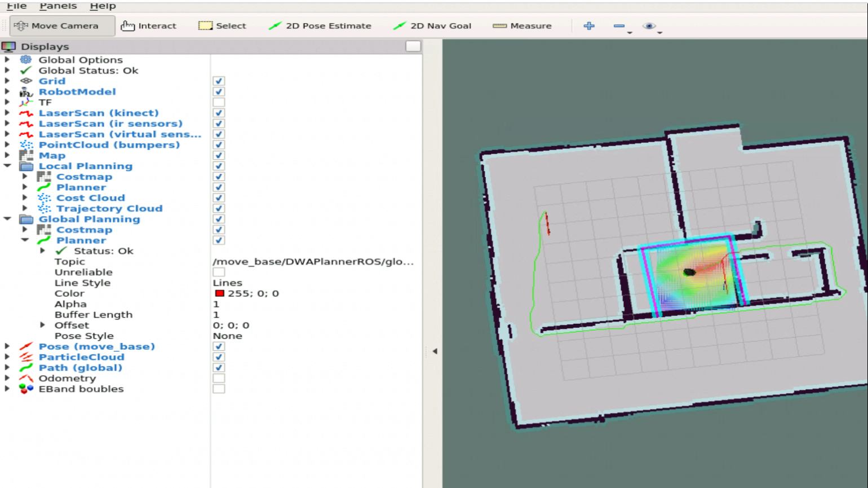Enable the TF display checkbox

[219, 102]
